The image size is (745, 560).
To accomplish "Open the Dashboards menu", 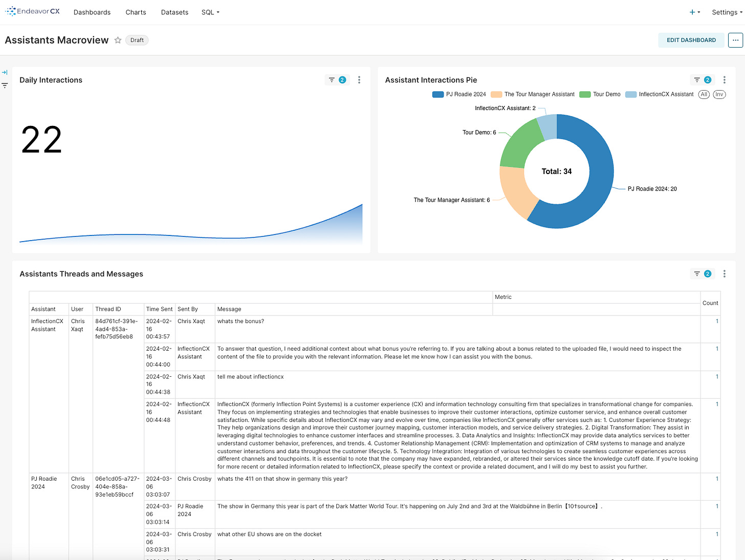I will click(x=92, y=12).
